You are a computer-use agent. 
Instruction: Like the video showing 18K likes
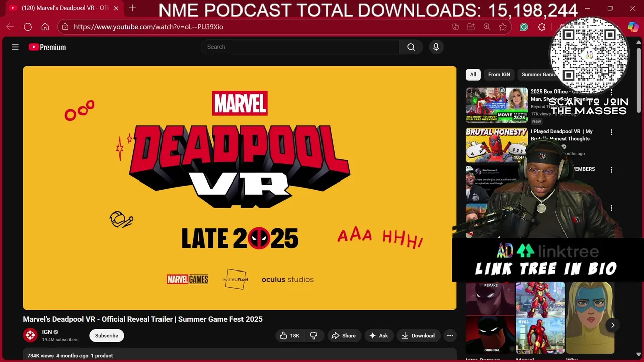[289, 336]
